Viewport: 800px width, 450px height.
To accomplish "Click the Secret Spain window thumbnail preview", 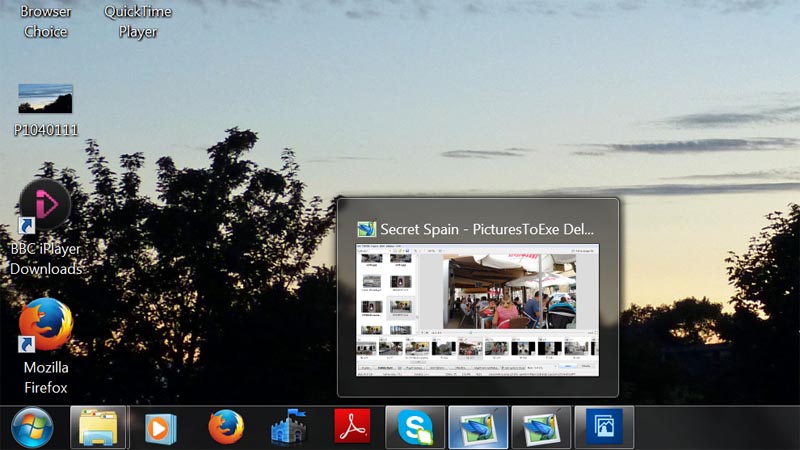I will 477,311.
